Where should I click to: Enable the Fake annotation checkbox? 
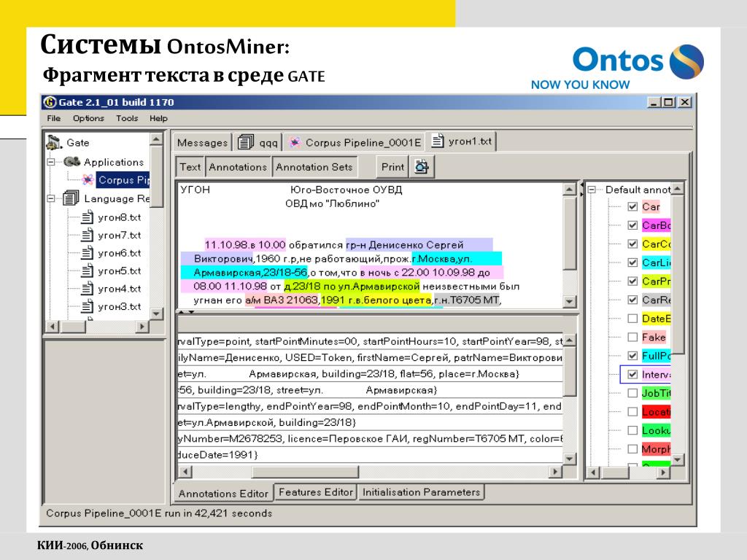[x=632, y=337]
